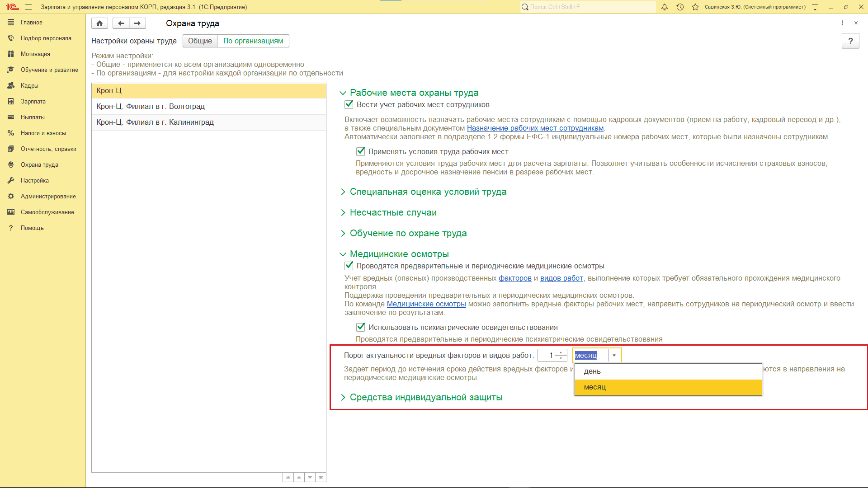Open the Медицинские осмотры hyperlink
The height and width of the screenshot is (488, 868).
[426, 304]
